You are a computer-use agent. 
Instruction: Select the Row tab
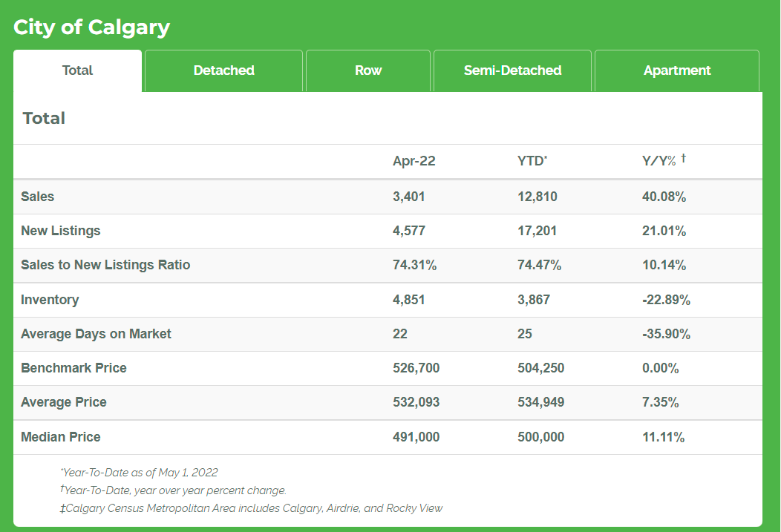tap(368, 70)
